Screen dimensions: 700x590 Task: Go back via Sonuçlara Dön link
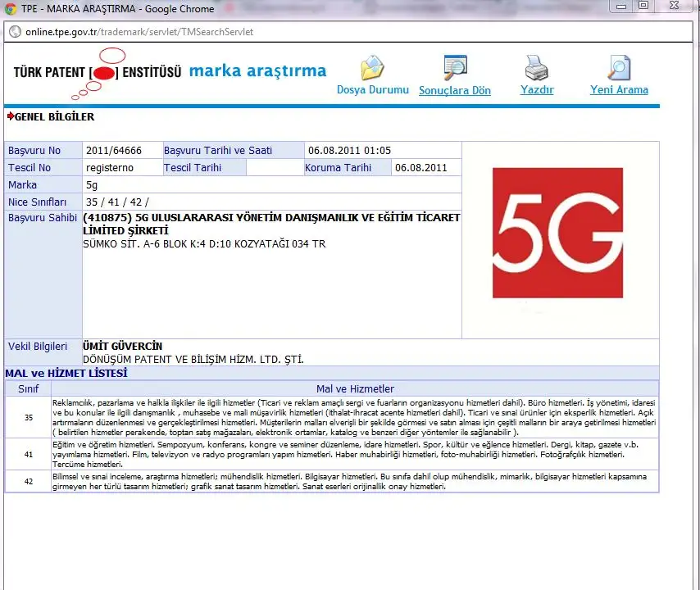(455, 90)
